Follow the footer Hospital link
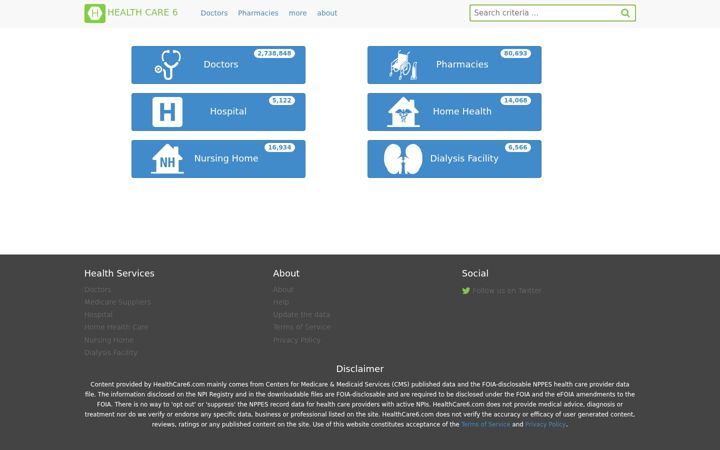Image resolution: width=720 pixels, height=450 pixels. (98, 315)
